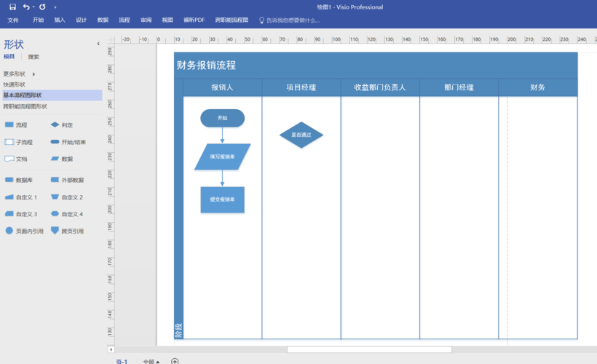Open the Customize Quick Access Toolbar dropdown
597x364 pixels.
pyautogui.click(x=55, y=7)
